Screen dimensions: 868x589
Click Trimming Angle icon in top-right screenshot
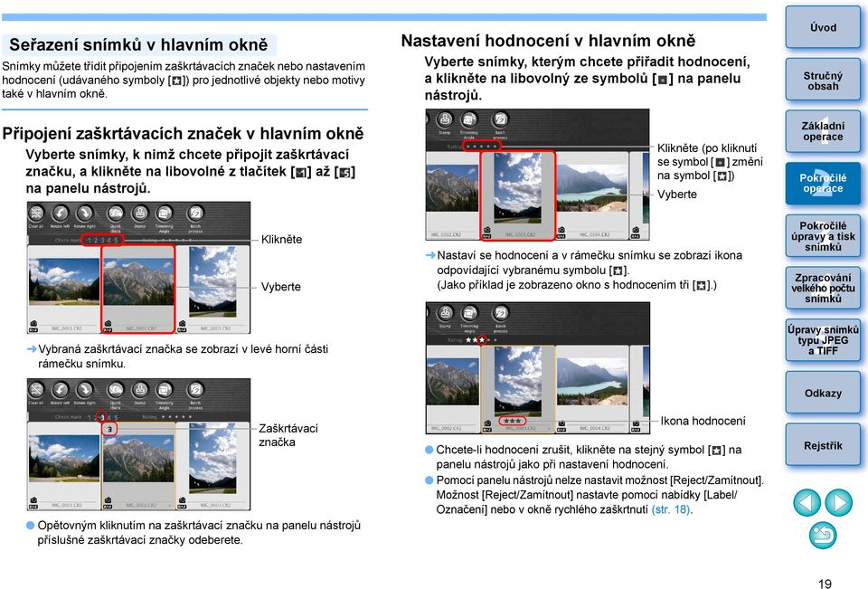point(469,119)
